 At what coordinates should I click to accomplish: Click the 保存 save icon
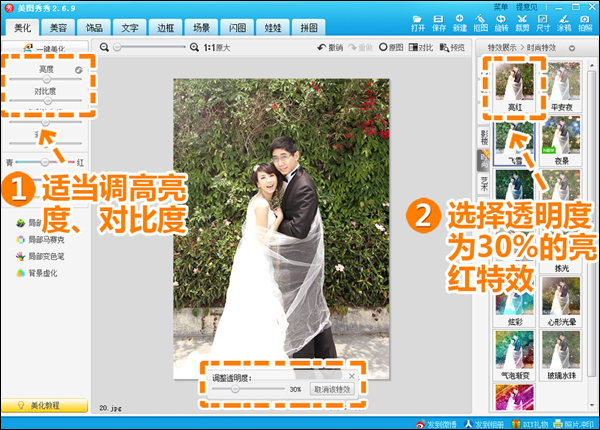[439, 23]
